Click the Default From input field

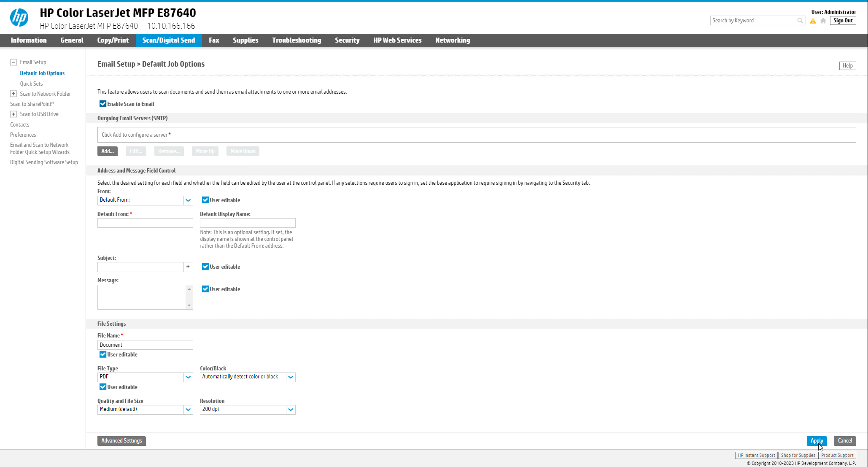pos(145,223)
